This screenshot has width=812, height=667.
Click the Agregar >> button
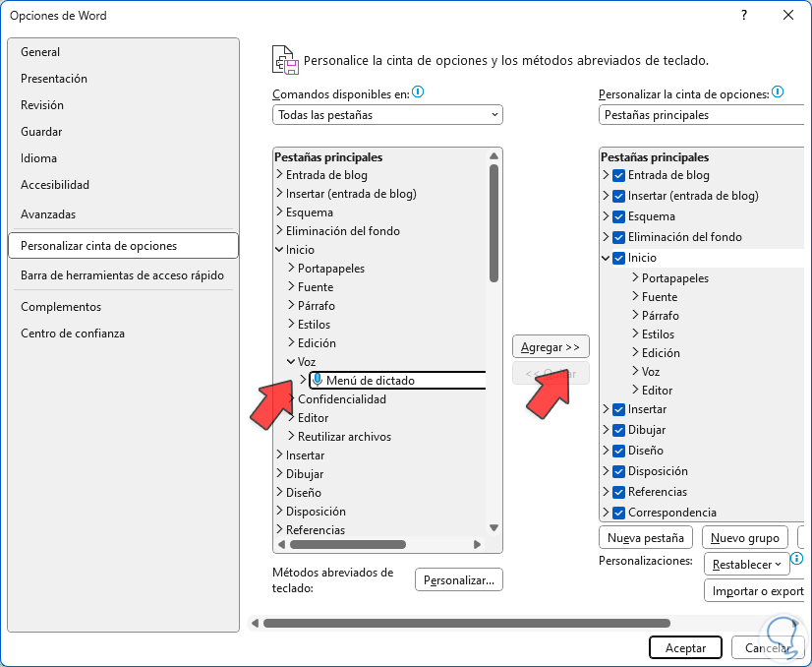pos(551,346)
